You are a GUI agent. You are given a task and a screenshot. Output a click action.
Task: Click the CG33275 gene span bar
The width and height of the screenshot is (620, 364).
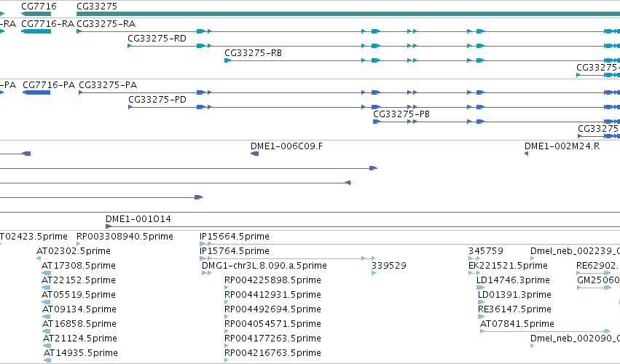(x=348, y=14)
